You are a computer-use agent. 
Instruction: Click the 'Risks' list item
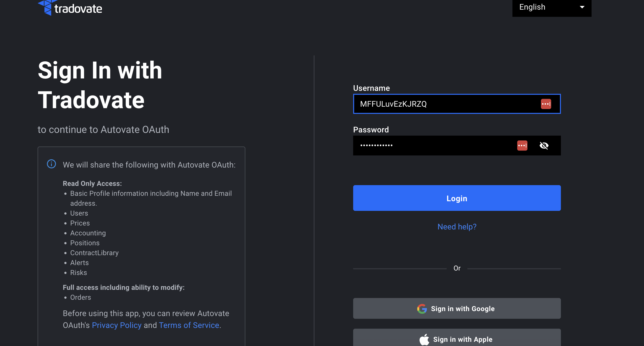[78, 272]
